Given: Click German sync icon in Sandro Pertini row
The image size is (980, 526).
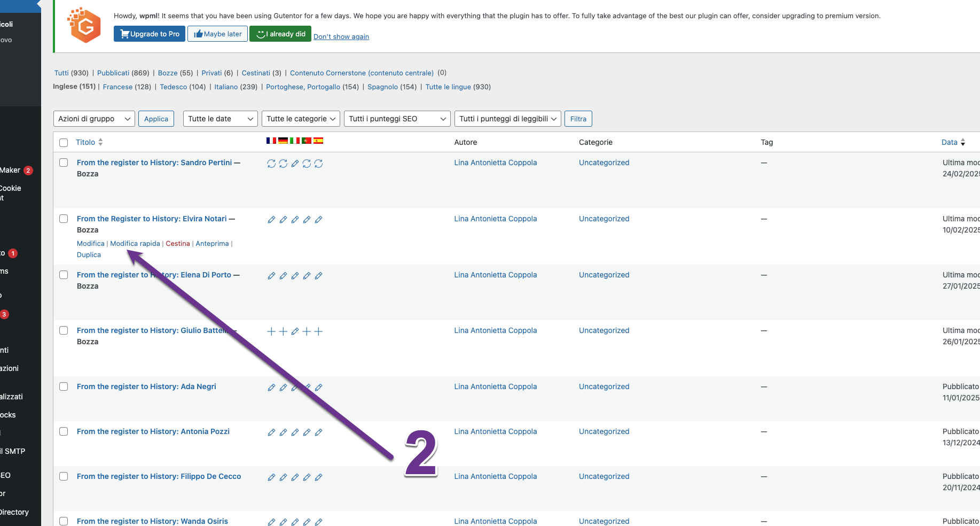Looking at the screenshot, I should pyautogui.click(x=283, y=164).
